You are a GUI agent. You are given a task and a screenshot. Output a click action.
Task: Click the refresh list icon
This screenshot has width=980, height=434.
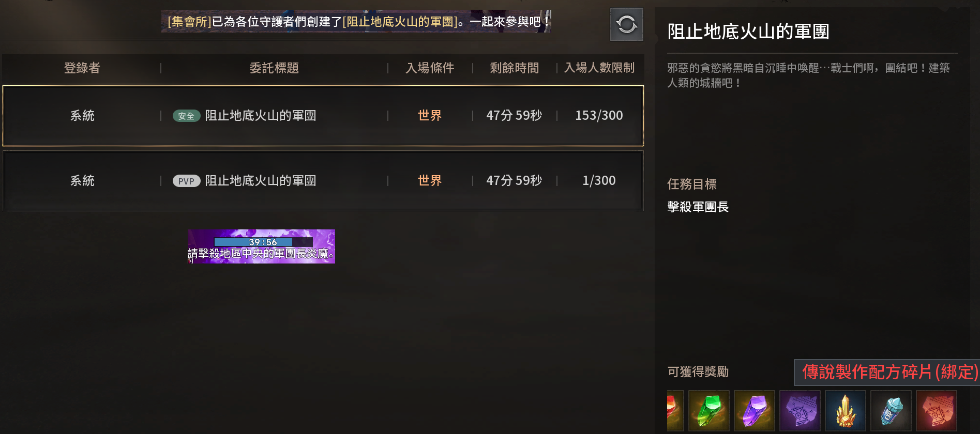626,24
